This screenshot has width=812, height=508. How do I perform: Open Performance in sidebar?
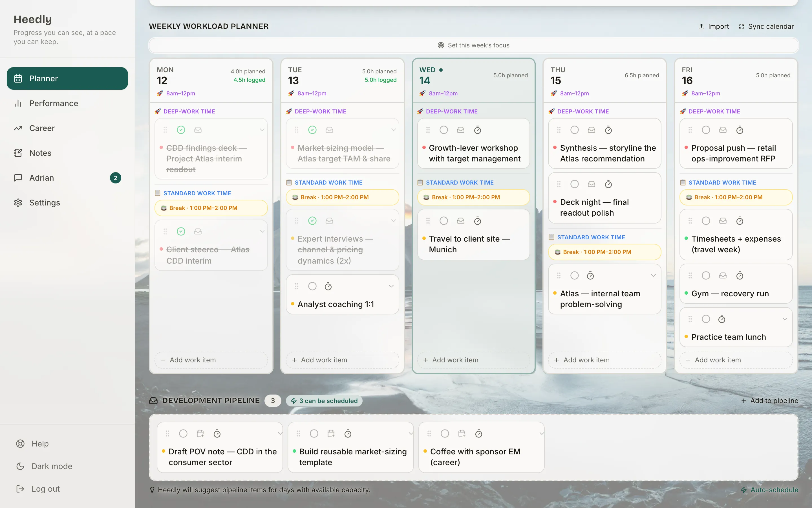point(67,104)
